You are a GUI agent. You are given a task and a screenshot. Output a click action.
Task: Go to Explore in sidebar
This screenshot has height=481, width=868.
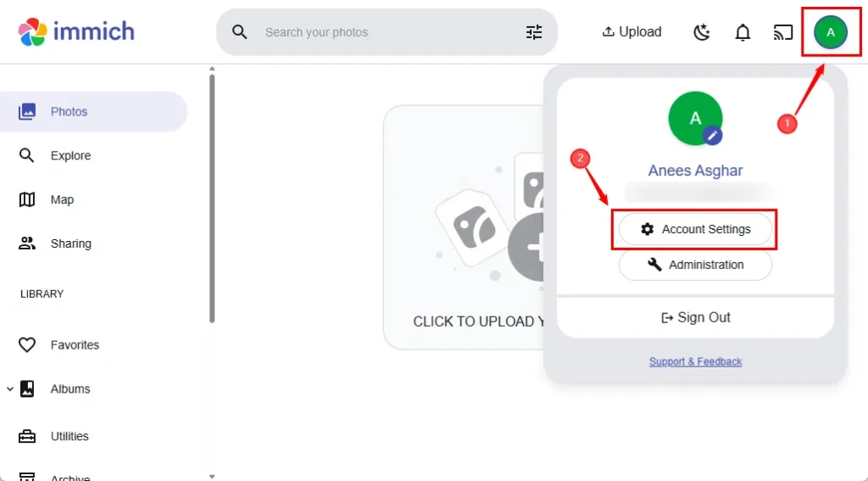click(x=70, y=155)
